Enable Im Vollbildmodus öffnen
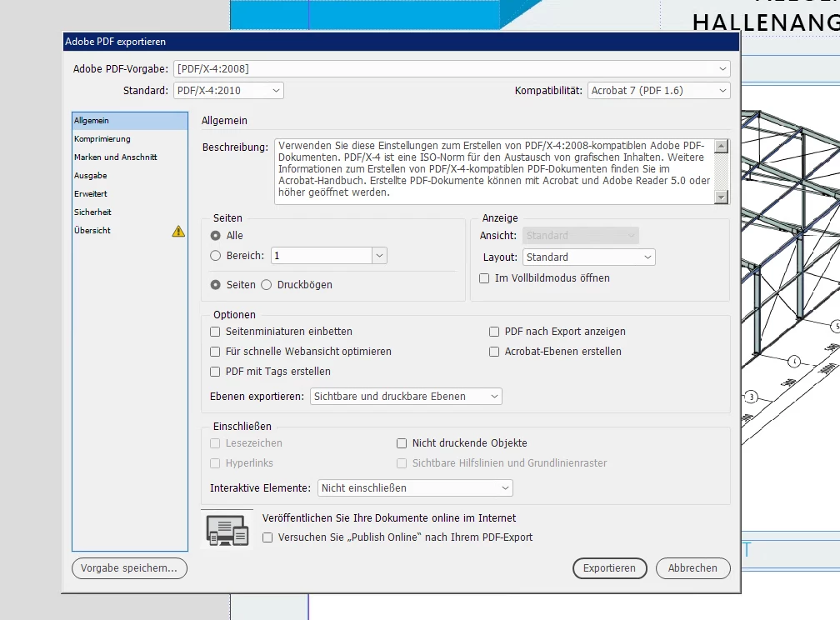Screen dimensions: 840x620 click(484, 278)
